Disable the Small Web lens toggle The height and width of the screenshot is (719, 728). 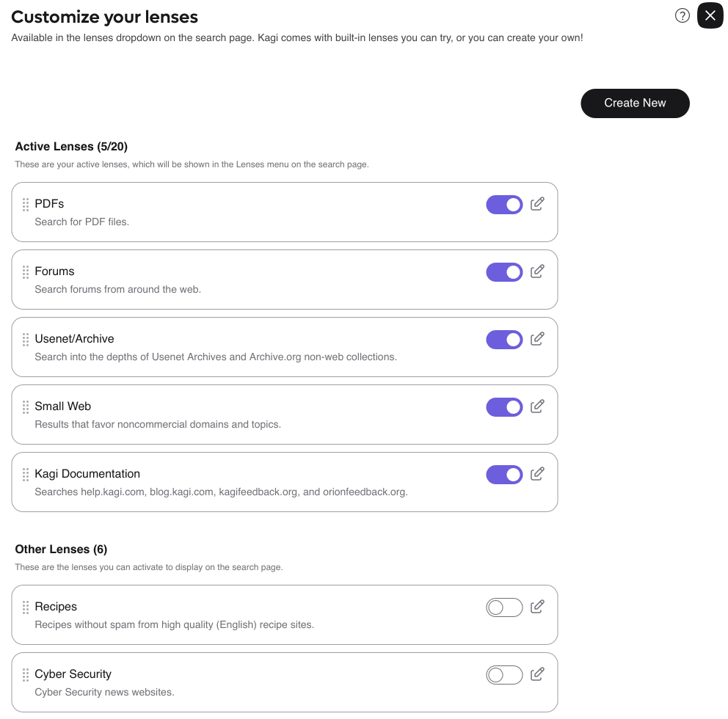click(504, 407)
